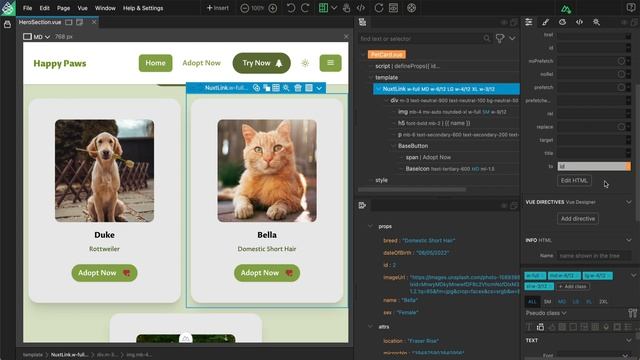The height and width of the screenshot is (360, 640).
Task: Click the hand pointer tool icon
Action: pyautogui.click(x=347, y=8)
